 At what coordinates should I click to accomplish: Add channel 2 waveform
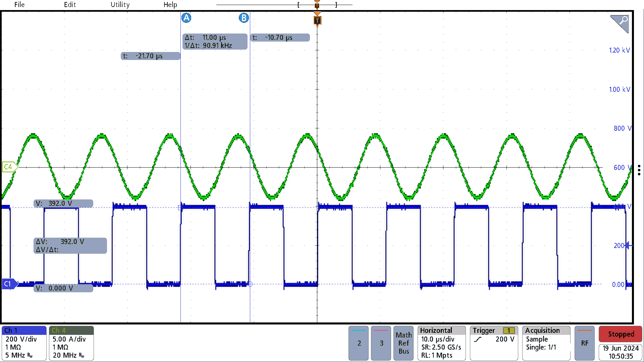pos(359,343)
